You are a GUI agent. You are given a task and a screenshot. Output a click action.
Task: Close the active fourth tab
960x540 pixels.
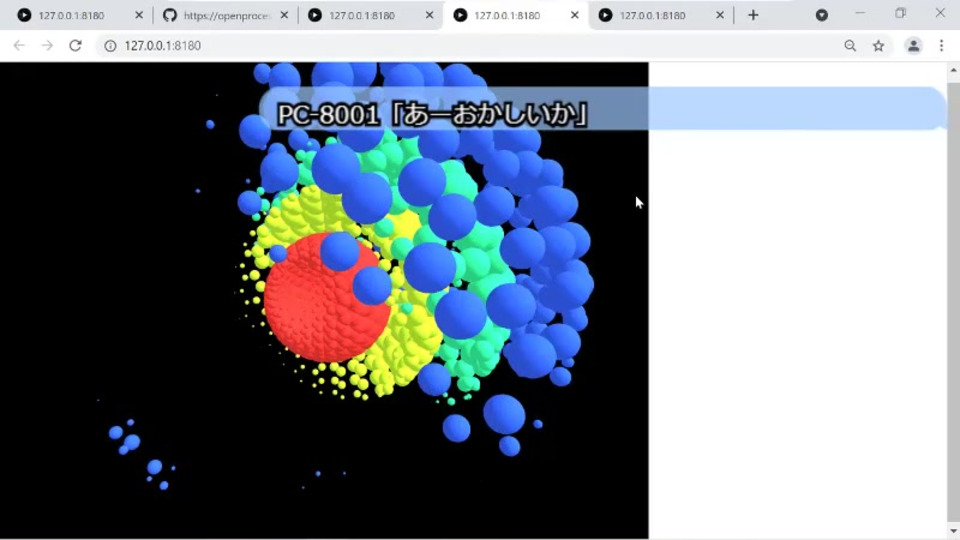coord(574,15)
